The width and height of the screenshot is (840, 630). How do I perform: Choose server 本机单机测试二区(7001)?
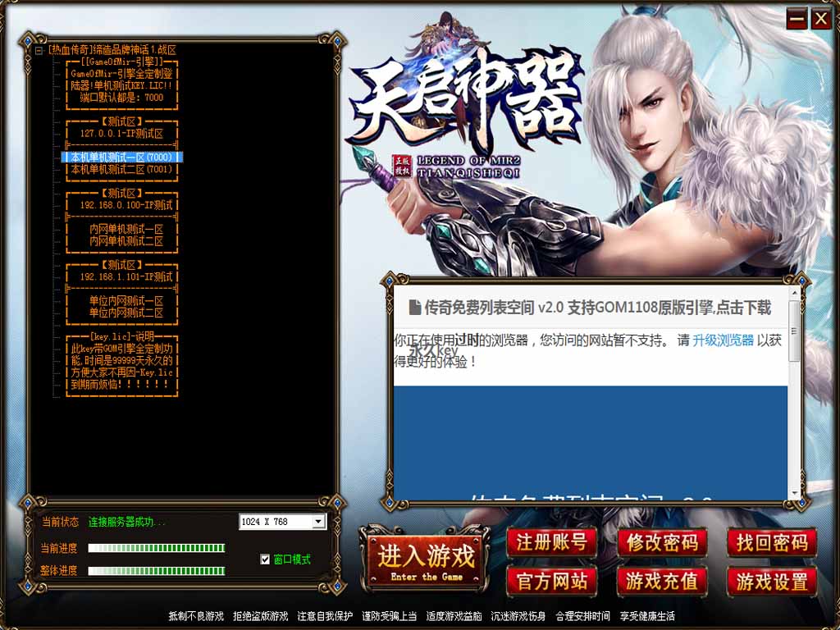click(x=122, y=169)
